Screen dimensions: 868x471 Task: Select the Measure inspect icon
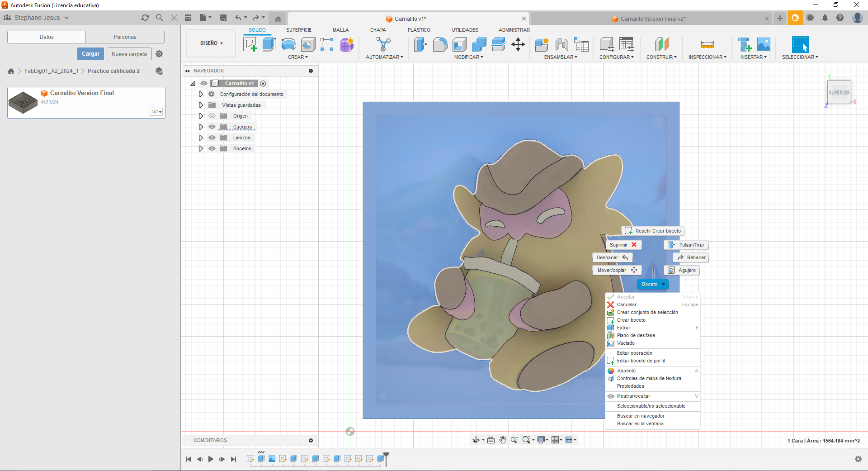(707, 44)
